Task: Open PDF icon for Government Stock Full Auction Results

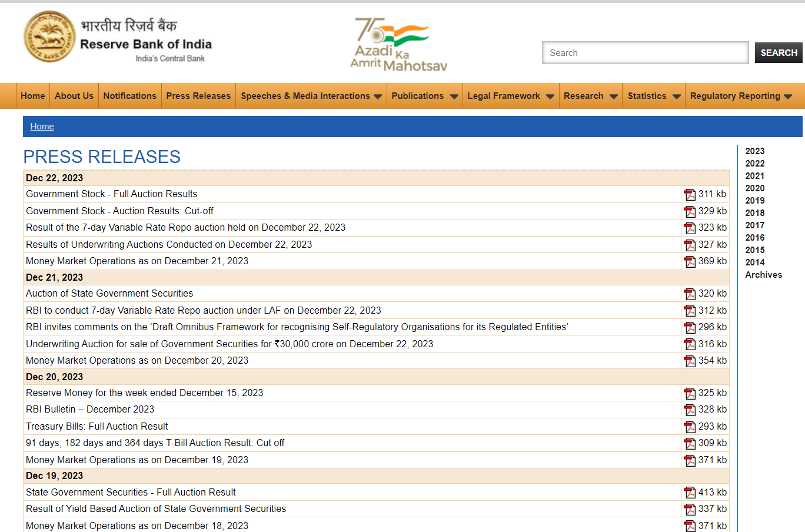Action: pos(689,194)
